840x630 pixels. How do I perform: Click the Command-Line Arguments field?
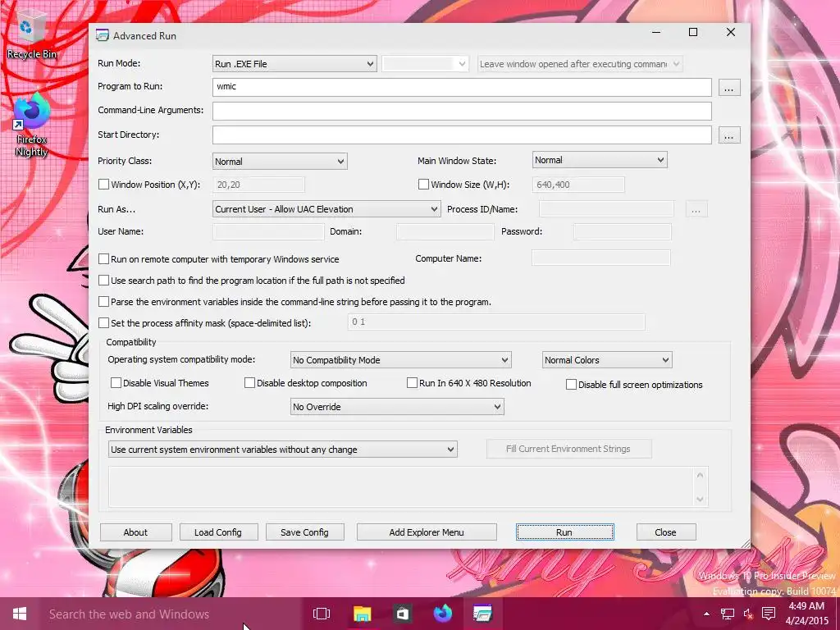[462, 111]
